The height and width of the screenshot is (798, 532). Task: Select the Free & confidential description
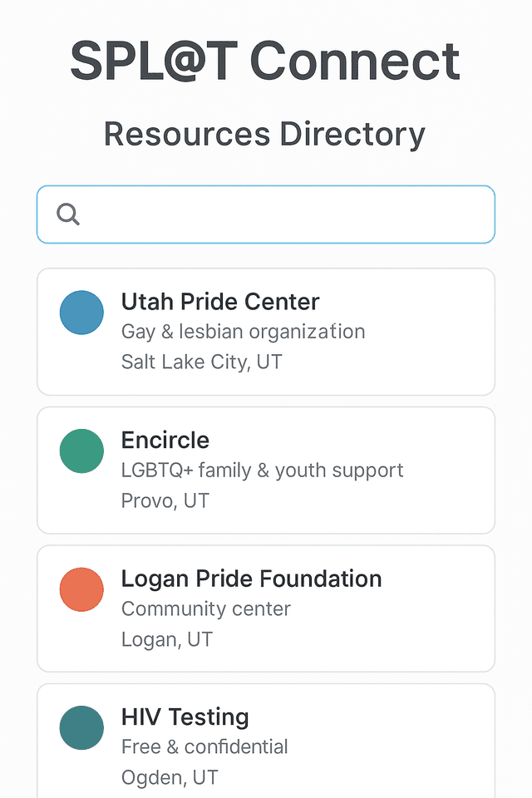204,746
